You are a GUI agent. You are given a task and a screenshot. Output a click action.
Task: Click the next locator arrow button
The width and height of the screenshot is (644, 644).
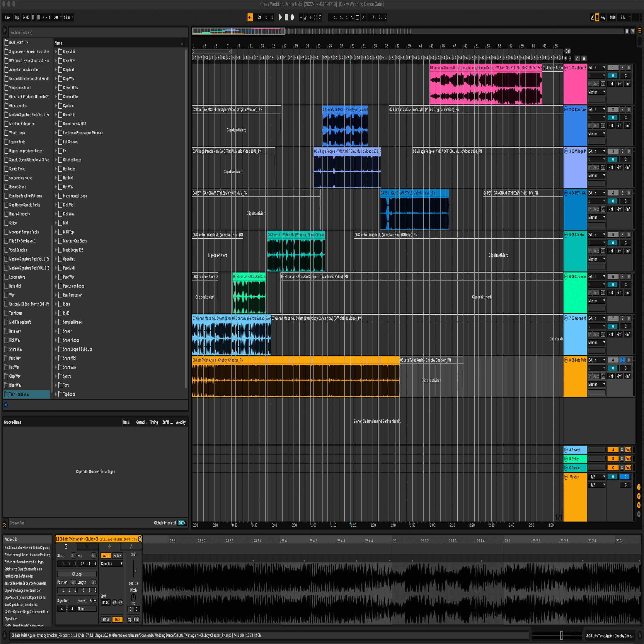click(x=570, y=58)
